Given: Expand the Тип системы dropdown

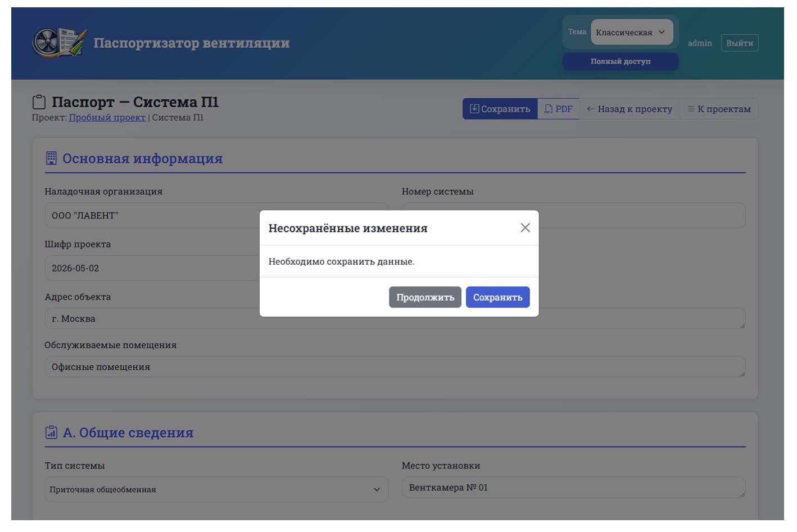Looking at the screenshot, I should 216,489.
